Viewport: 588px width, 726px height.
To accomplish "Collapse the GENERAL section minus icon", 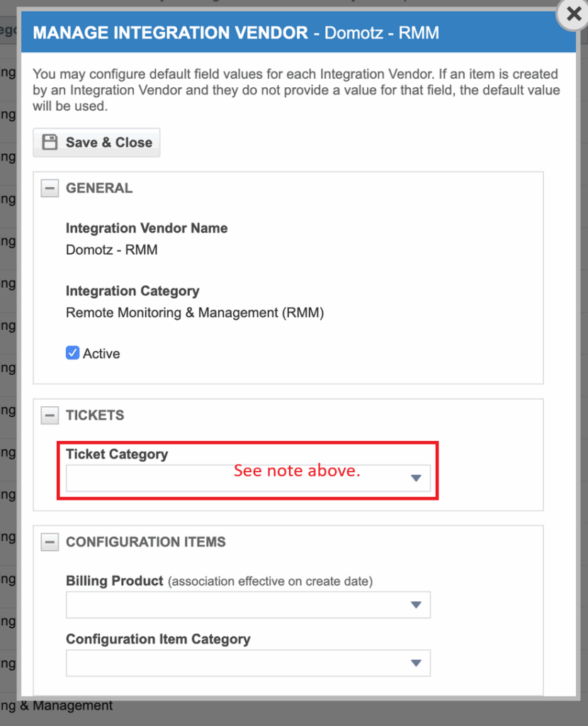I will pos(50,189).
